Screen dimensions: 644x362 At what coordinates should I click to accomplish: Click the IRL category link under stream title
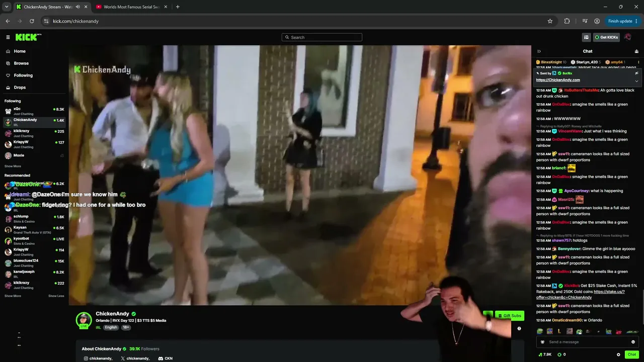(99, 327)
